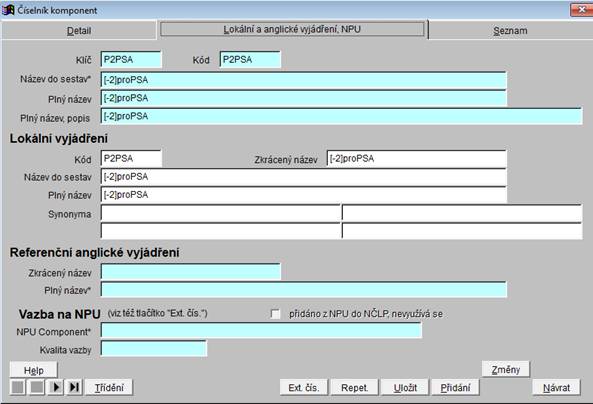Show changes with Změny button
The image size is (593, 404).
point(506,369)
